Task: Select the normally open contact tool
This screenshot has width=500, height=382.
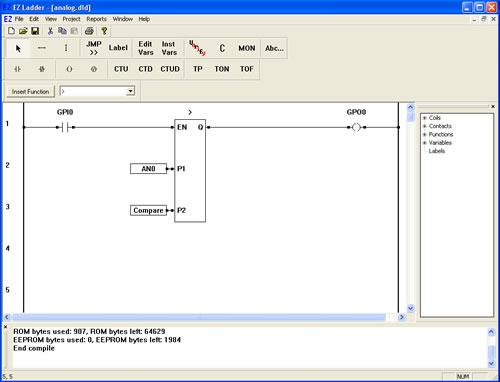Action: click(17, 69)
